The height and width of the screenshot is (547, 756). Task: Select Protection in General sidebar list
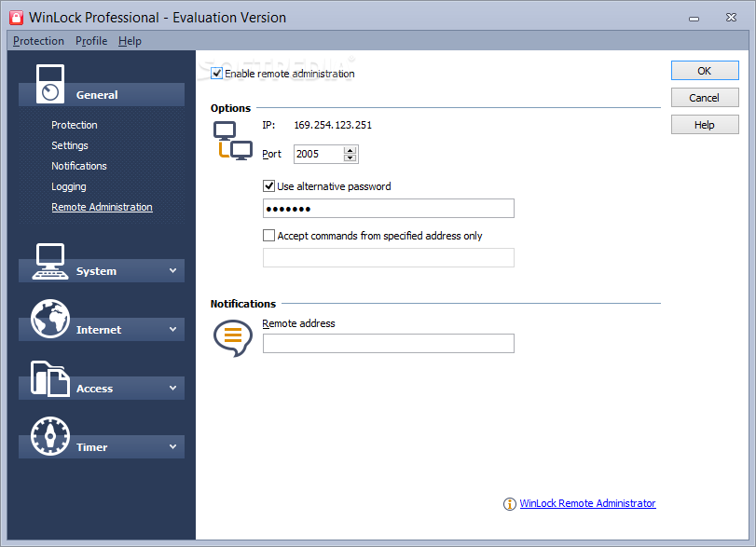pos(75,125)
